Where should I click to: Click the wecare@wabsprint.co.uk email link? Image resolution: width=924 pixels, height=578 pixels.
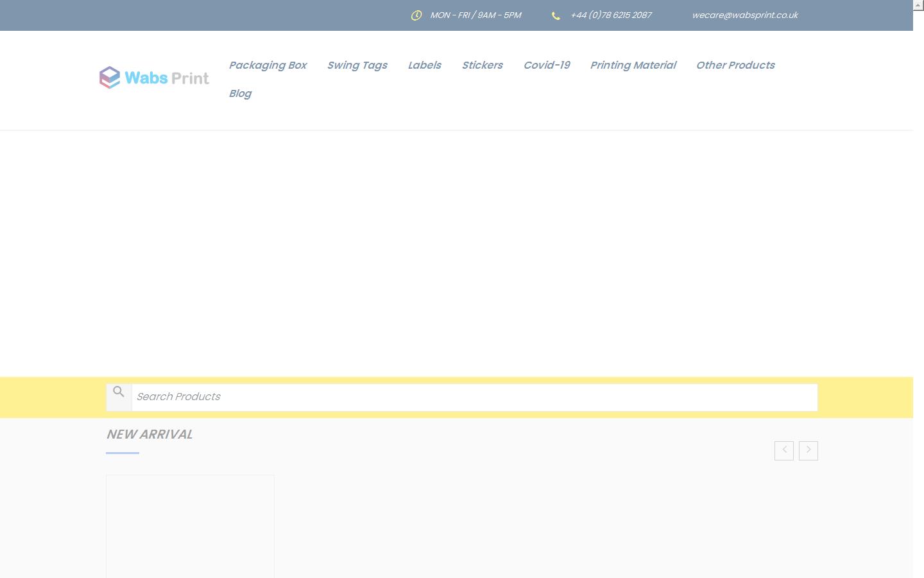point(744,15)
